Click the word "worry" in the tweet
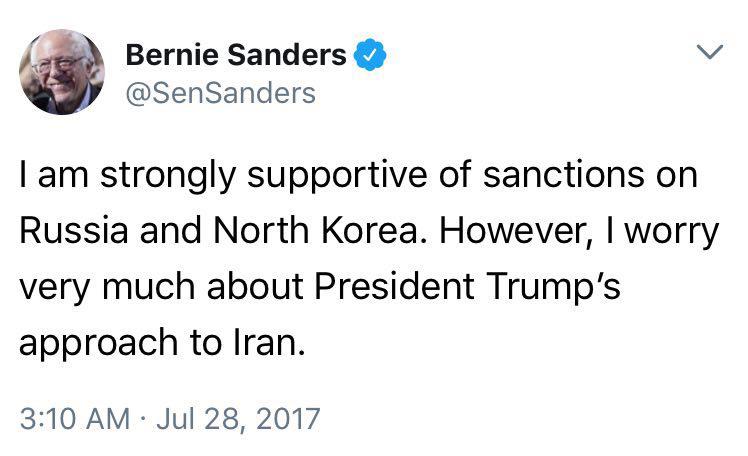Image resolution: width=748 pixels, height=456 pixels. coord(678,231)
